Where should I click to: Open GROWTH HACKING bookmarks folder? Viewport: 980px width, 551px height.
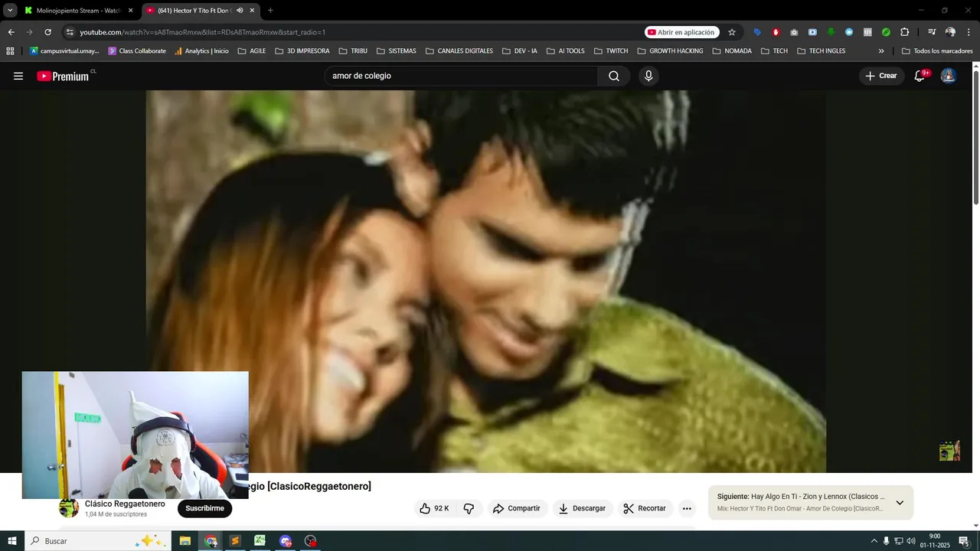670,51
